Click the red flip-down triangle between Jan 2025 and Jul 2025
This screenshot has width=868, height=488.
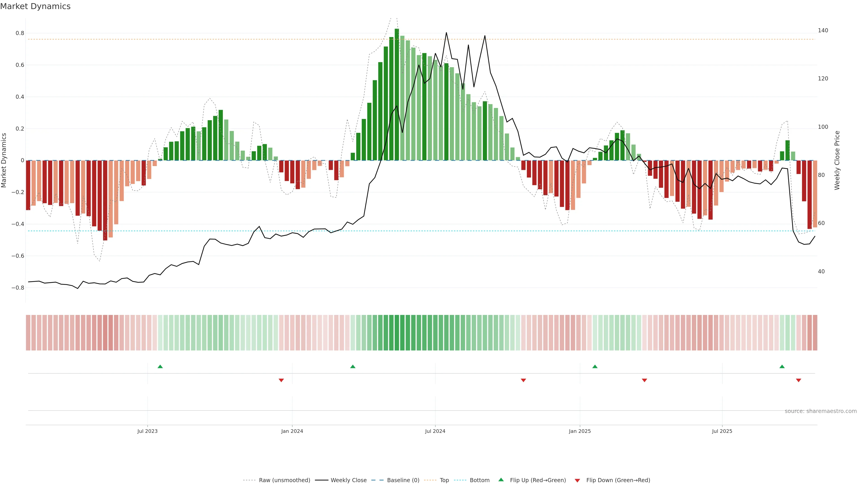pos(645,380)
